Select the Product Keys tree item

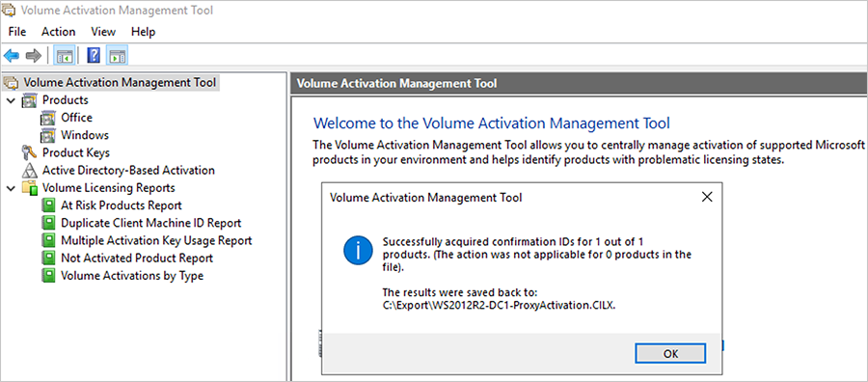pyautogui.click(x=76, y=152)
